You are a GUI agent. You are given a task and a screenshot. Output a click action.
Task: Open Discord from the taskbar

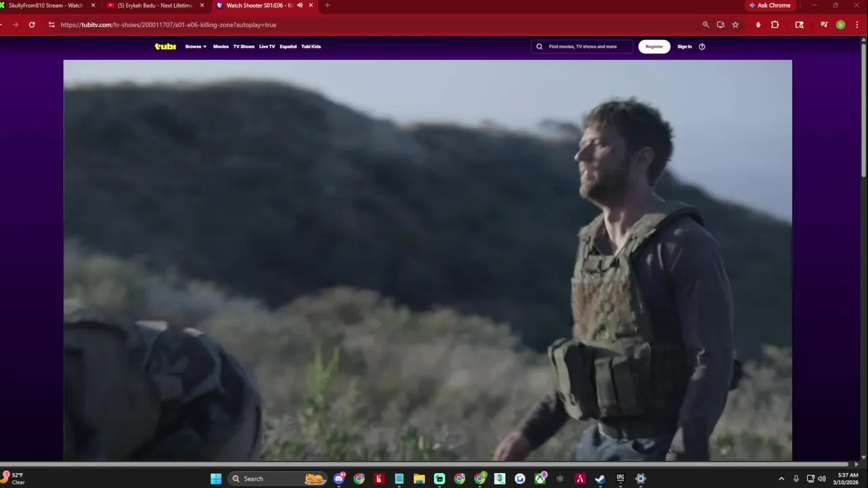point(339,479)
